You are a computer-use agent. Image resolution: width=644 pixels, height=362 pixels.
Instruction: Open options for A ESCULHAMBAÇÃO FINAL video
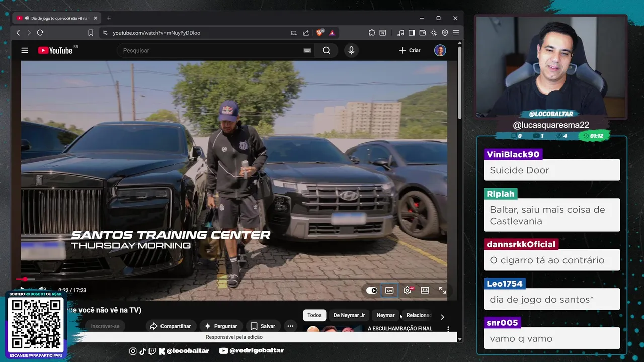(x=448, y=329)
